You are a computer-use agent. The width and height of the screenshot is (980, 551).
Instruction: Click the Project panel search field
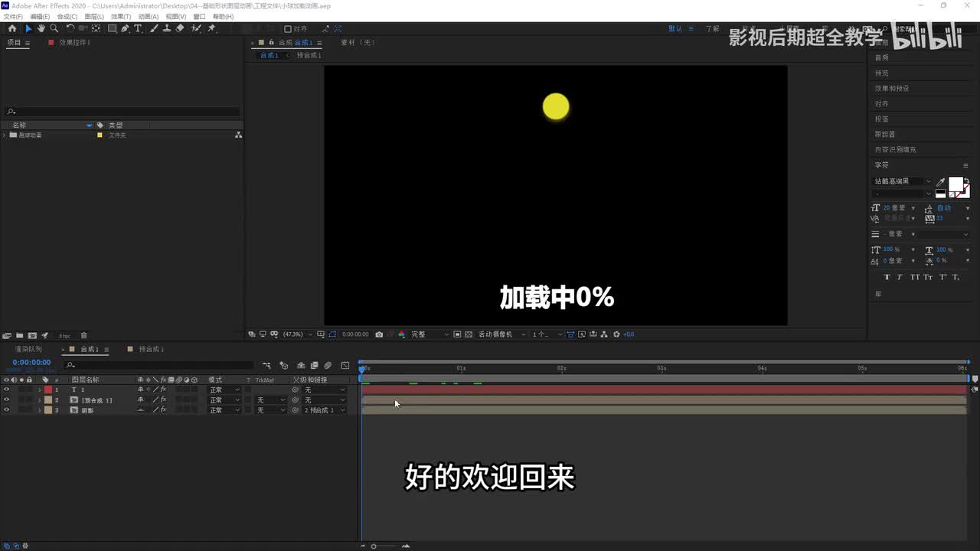tap(122, 112)
